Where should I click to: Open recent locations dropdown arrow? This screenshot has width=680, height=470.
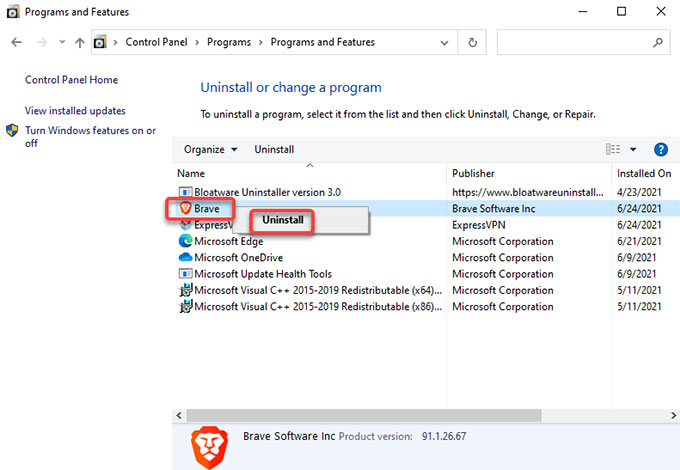click(62, 42)
